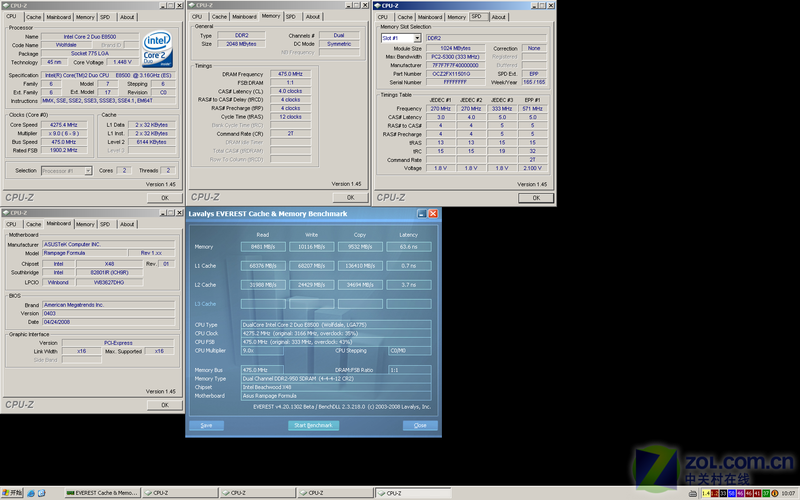This screenshot has width=800, height=500.
Task: Click the EPP #1 voltage 2.100 V cell
Action: click(532, 168)
